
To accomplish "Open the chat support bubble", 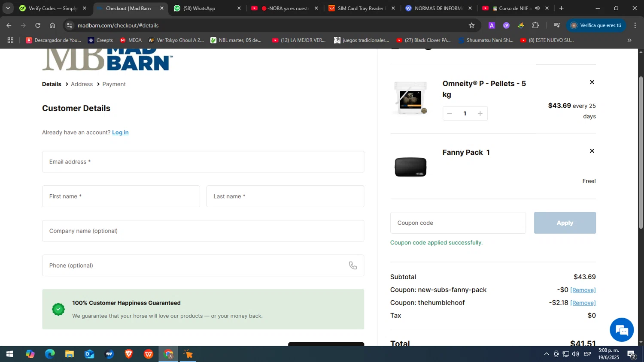I will 622,329.
